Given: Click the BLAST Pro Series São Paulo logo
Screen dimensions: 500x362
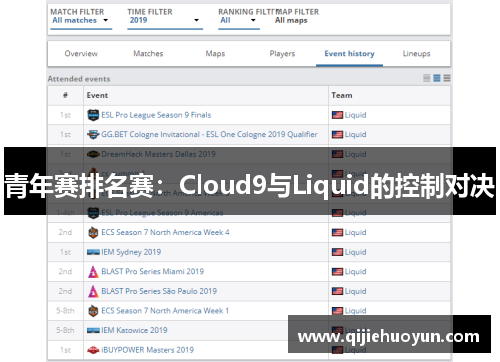Looking at the screenshot, I should click(93, 291).
